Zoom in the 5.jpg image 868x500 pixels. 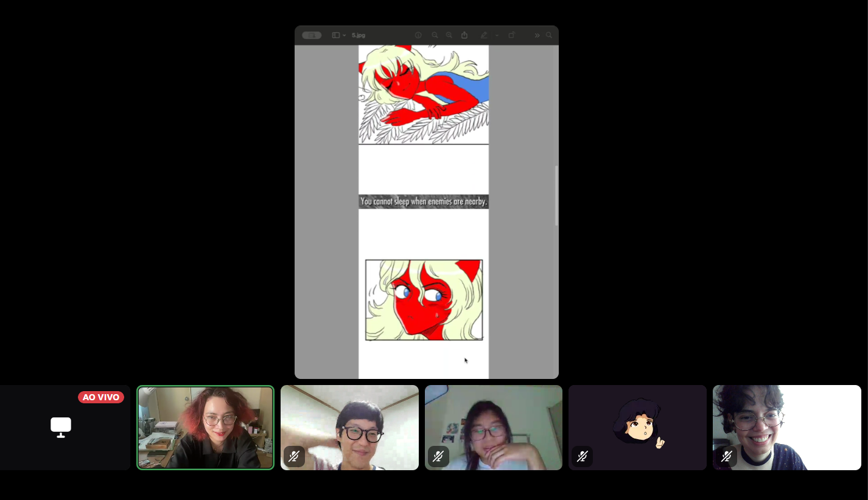tap(449, 35)
